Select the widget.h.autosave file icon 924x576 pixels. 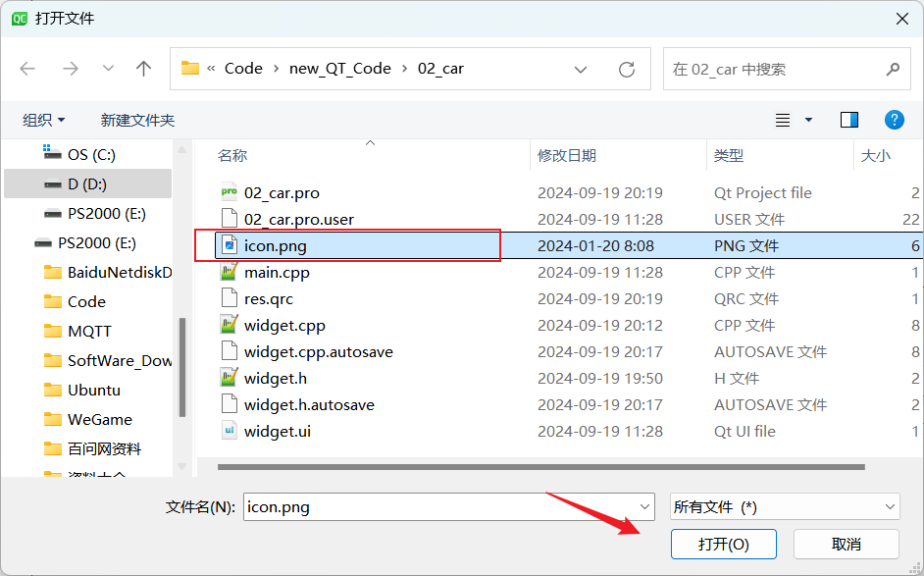pos(229,404)
